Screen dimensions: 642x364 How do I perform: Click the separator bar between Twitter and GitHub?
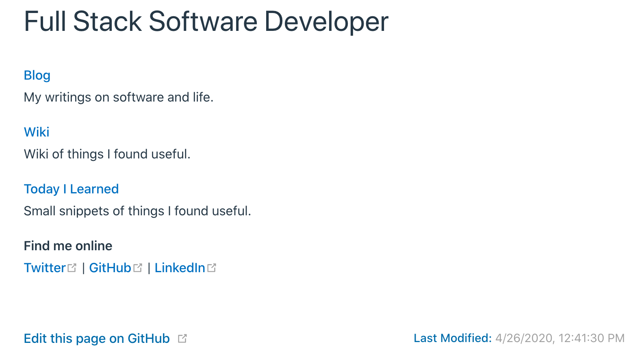click(83, 268)
